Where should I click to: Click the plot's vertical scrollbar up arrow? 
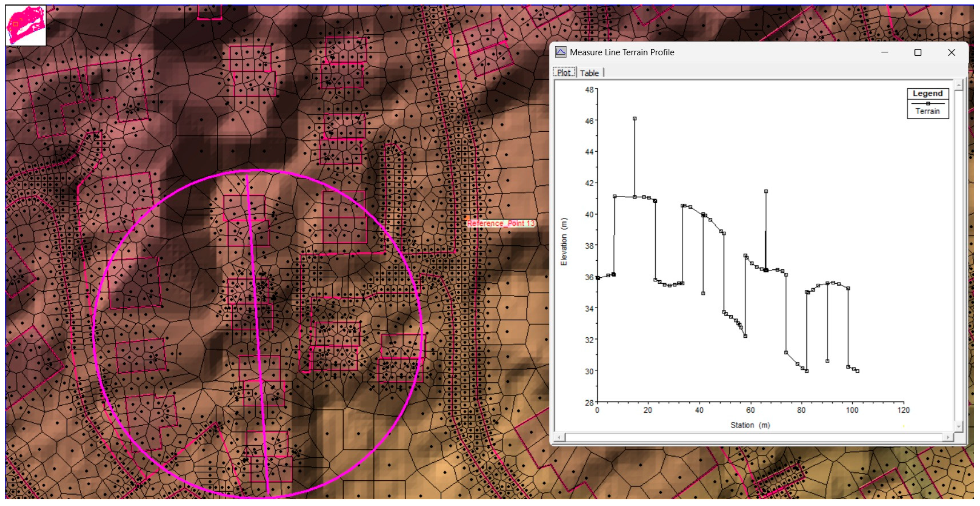pos(959,85)
